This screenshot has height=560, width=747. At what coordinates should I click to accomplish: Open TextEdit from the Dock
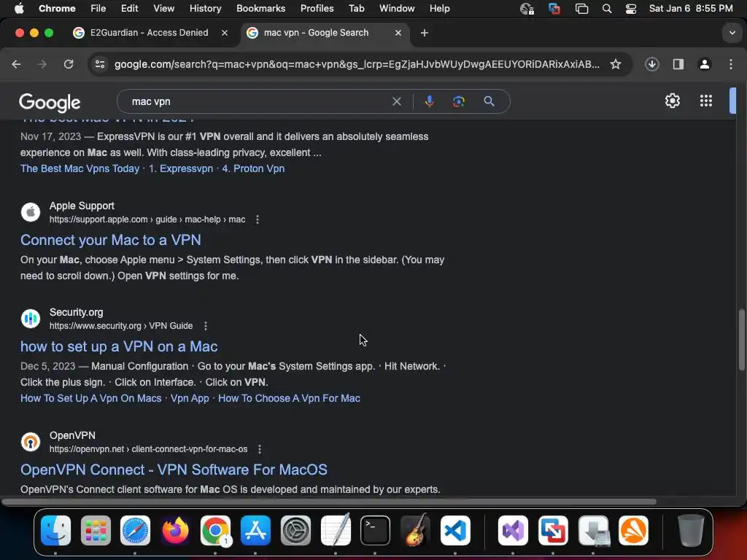[x=336, y=530]
